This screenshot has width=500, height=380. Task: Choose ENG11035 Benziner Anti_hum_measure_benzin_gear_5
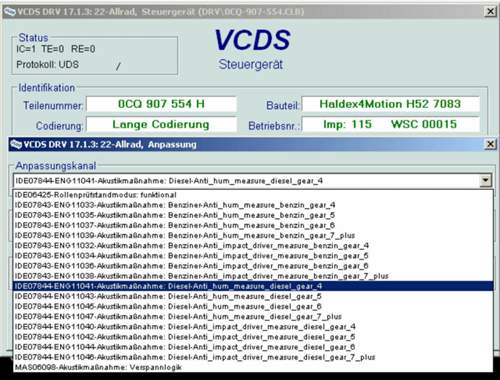(253, 215)
